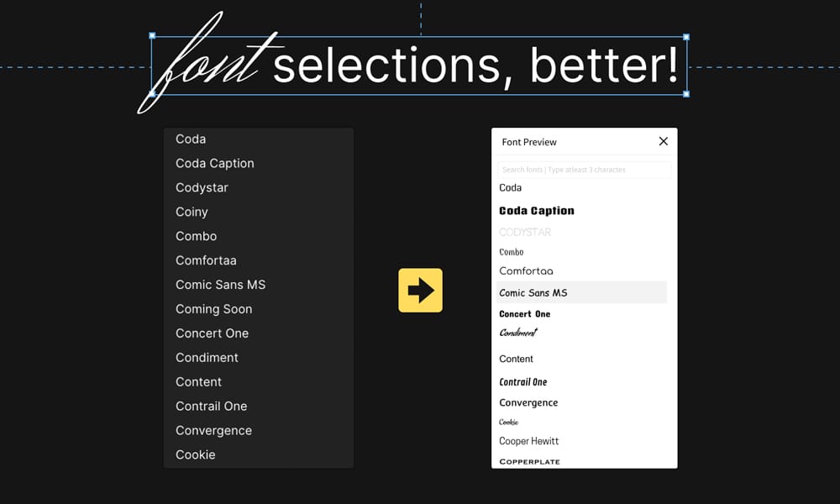
Task: Close the Font Preview panel
Action: click(663, 141)
